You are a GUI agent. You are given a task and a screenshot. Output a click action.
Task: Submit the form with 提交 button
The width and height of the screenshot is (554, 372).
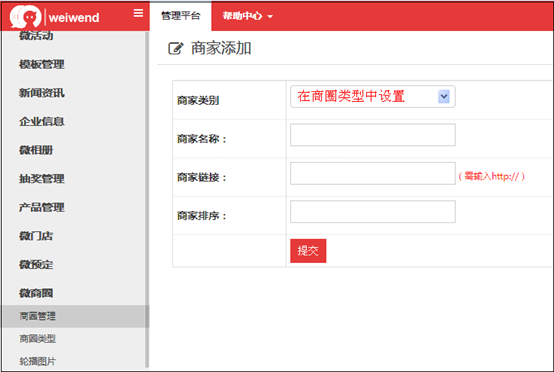pyautogui.click(x=308, y=251)
